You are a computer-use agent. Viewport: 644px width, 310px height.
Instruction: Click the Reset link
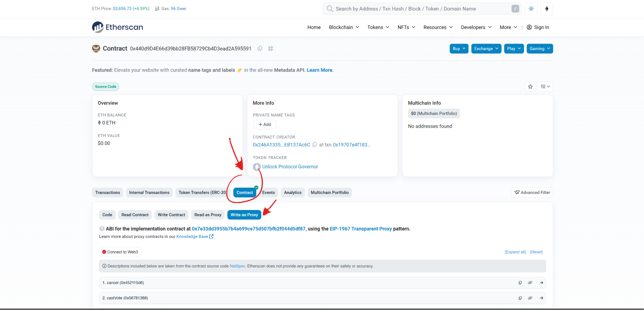pyautogui.click(x=536, y=252)
